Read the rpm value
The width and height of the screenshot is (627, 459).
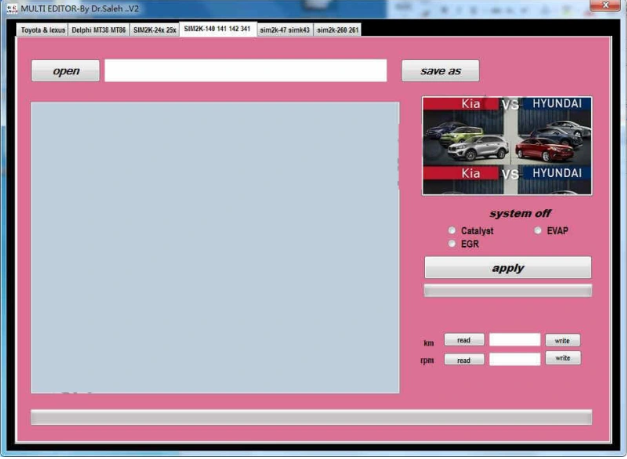pyautogui.click(x=464, y=359)
